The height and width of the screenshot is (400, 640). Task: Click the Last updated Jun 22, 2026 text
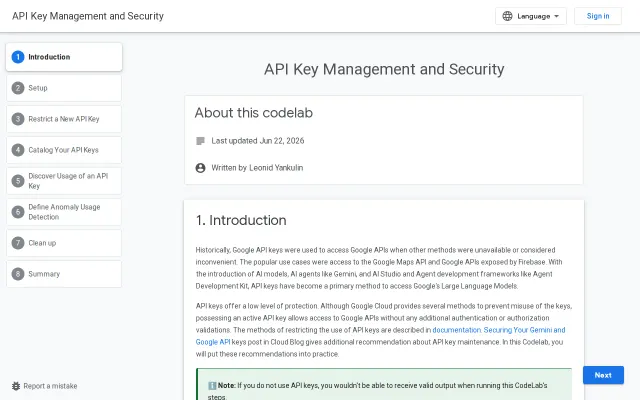click(258, 141)
